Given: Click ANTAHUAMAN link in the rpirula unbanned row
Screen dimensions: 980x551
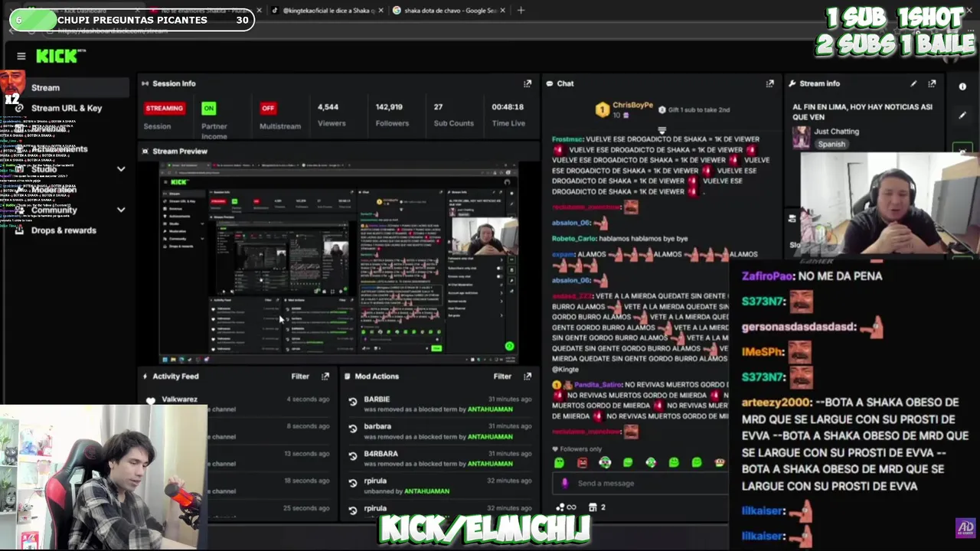Looking at the screenshot, I should pyautogui.click(x=426, y=491).
